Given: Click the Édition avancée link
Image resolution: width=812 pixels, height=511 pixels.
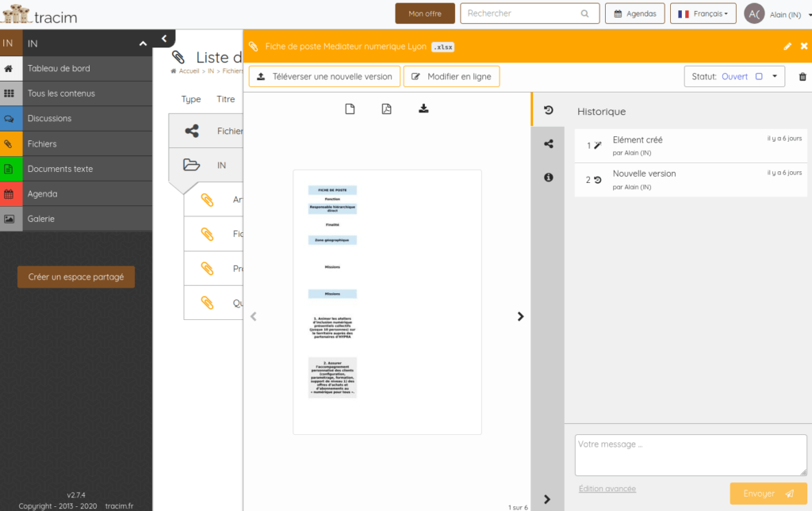Looking at the screenshot, I should [607, 489].
